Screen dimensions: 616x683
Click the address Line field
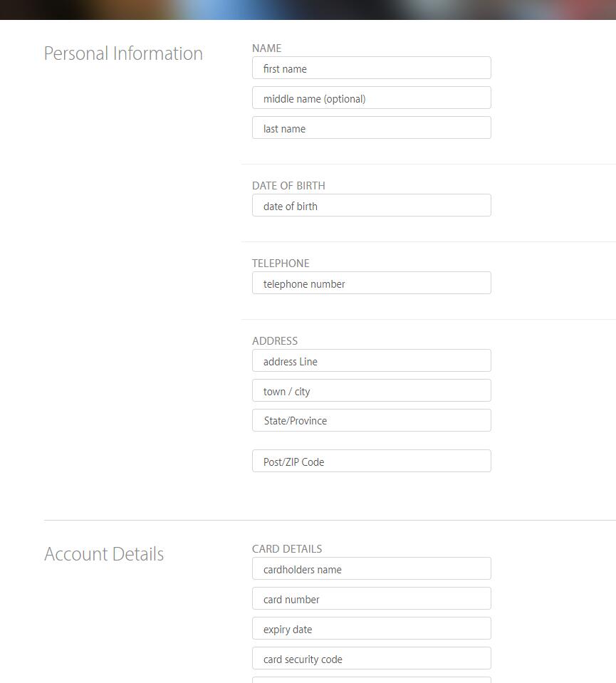(x=371, y=360)
